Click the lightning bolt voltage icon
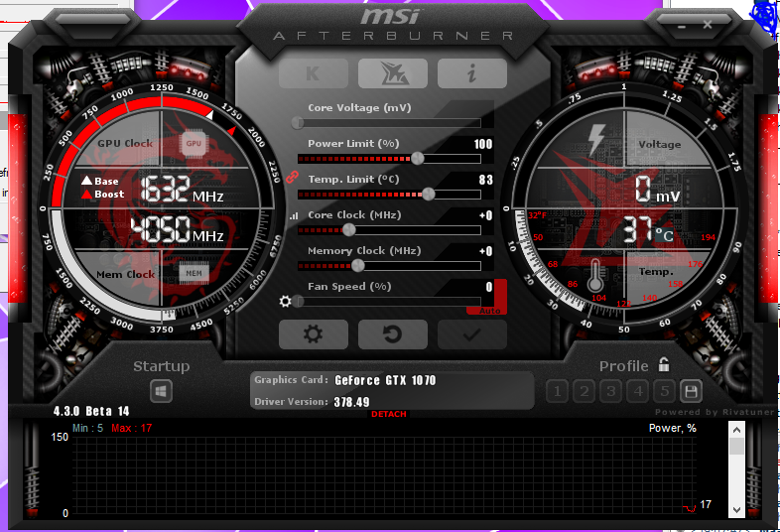The image size is (780, 532). pos(596,140)
